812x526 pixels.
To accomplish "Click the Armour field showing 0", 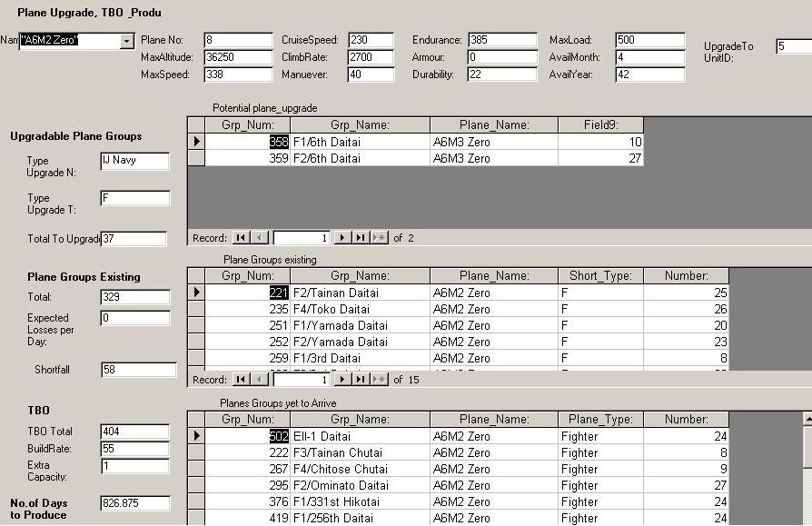I will click(x=502, y=57).
